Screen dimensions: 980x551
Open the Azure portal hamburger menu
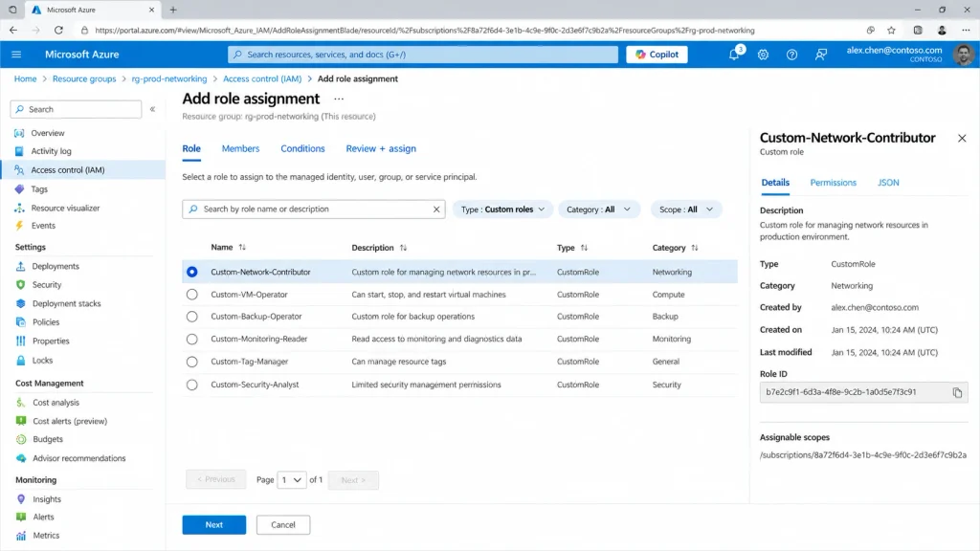click(x=16, y=55)
